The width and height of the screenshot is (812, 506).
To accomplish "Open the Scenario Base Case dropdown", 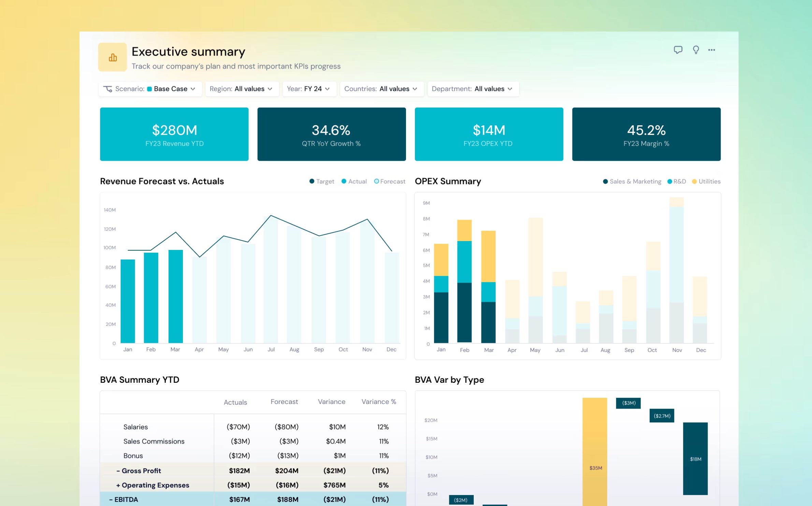I will coord(150,89).
